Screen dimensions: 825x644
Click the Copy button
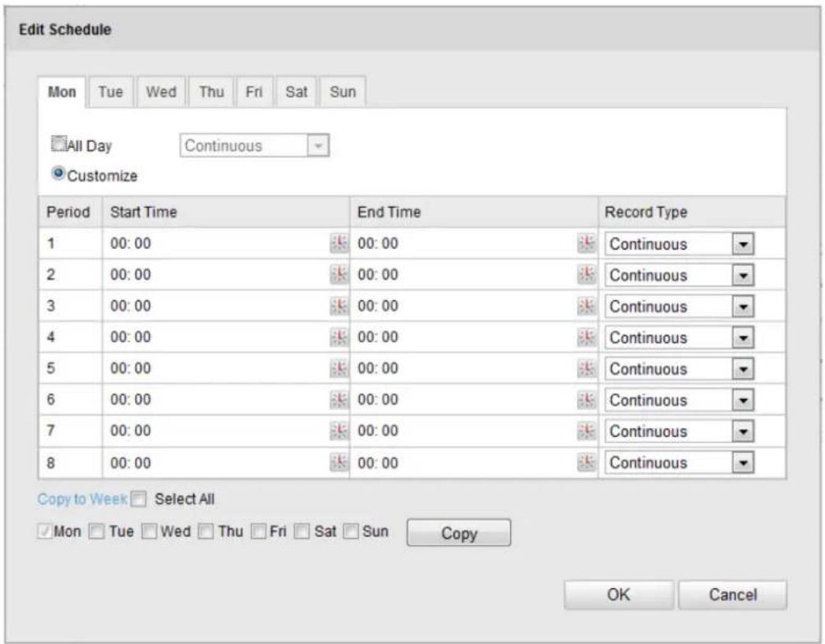coord(459,533)
